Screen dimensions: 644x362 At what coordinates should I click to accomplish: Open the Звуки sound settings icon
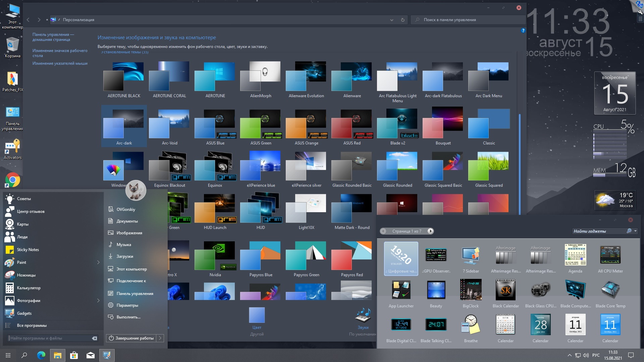tap(363, 316)
